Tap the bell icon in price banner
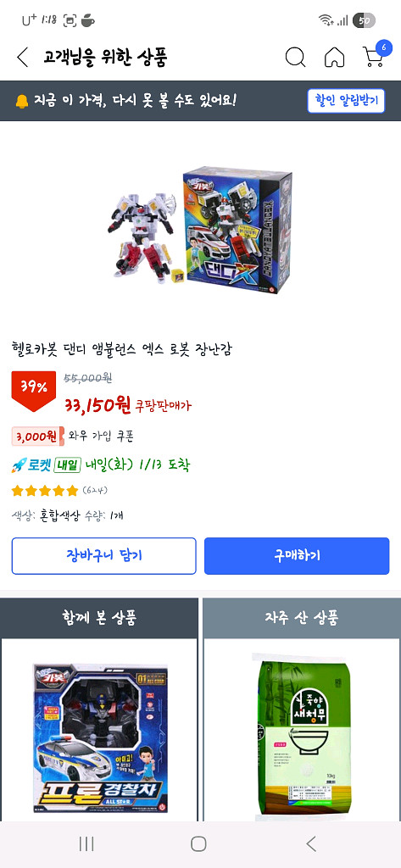The width and height of the screenshot is (401, 868). click(21, 102)
